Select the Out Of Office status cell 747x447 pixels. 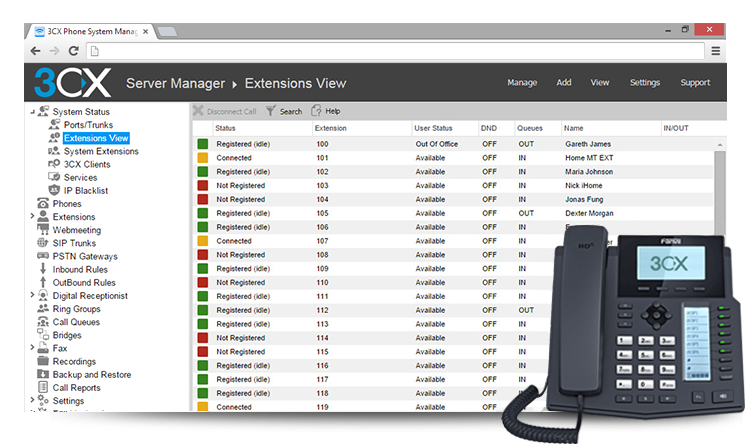coord(436,144)
